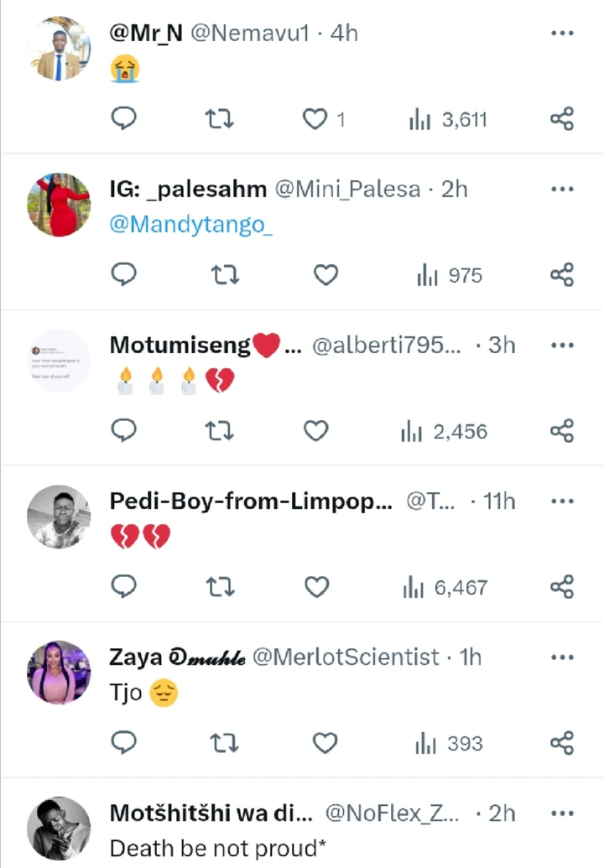This screenshot has width=604, height=868.
Task: Like the tweet by @Mini_Palesa
Action: point(325,275)
